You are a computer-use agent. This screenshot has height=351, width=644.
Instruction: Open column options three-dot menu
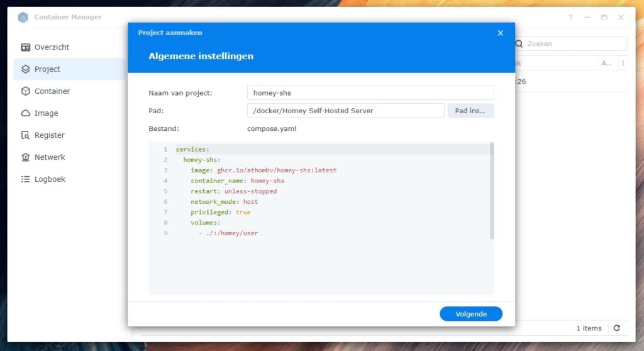tap(623, 63)
